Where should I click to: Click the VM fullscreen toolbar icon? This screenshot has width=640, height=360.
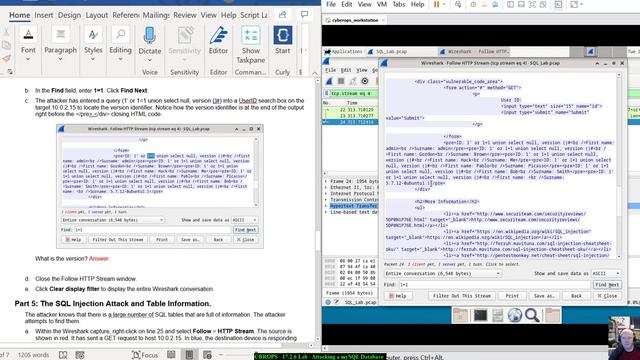(532, 4)
